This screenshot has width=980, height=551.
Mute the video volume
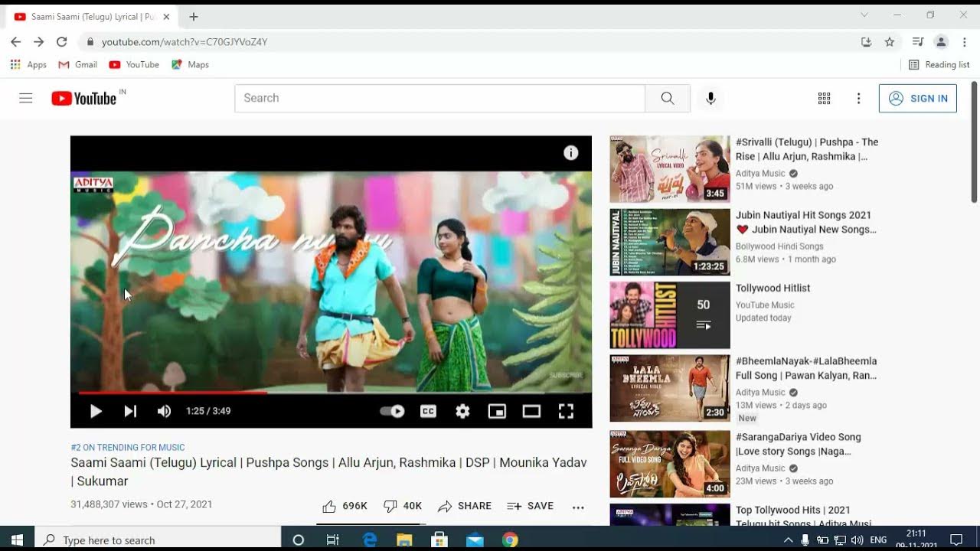click(x=164, y=411)
